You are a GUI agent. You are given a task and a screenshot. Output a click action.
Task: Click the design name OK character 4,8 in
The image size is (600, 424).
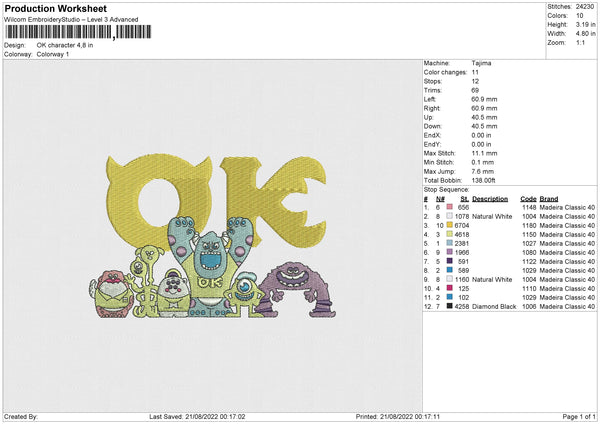(x=65, y=45)
